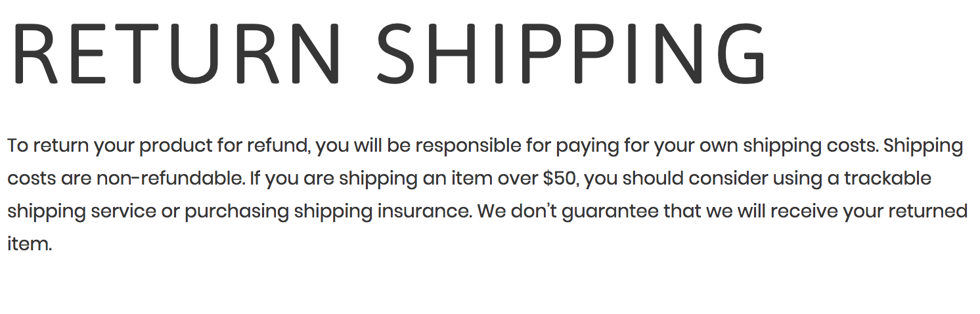This screenshot has width=980, height=314.
Task: Click the word "own" before shipping costs
Action: pyautogui.click(x=718, y=146)
